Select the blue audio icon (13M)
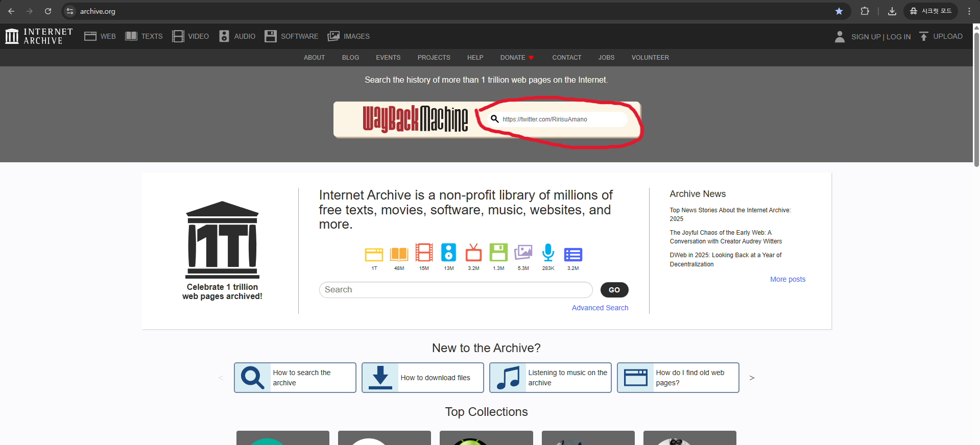The width and height of the screenshot is (980, 445). click(449, 253)
